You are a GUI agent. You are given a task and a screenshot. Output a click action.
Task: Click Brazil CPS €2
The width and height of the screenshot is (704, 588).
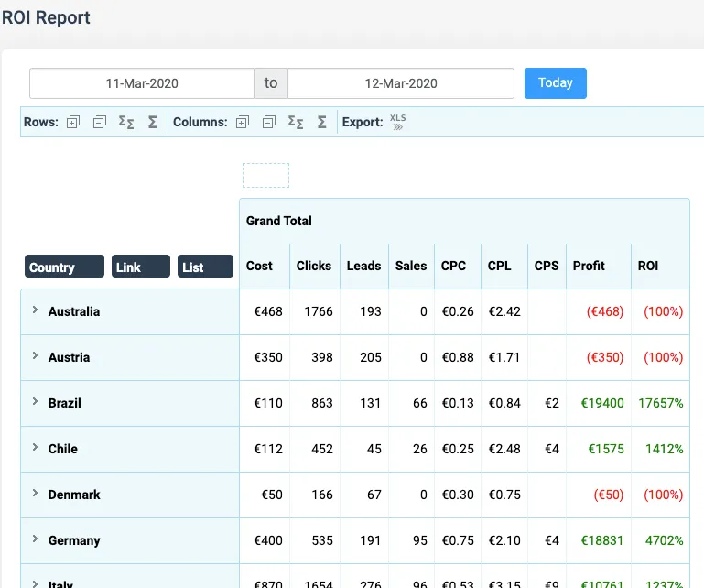click(x=552, y=403)
